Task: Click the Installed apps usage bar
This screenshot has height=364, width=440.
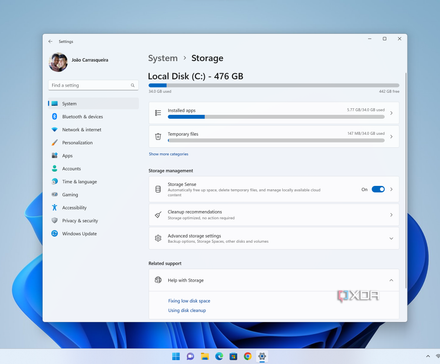Action: tap(276, 117)
